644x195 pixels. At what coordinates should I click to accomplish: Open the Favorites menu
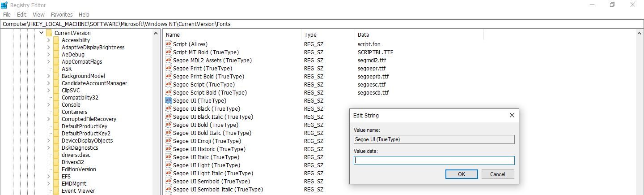tap(62, 14)
